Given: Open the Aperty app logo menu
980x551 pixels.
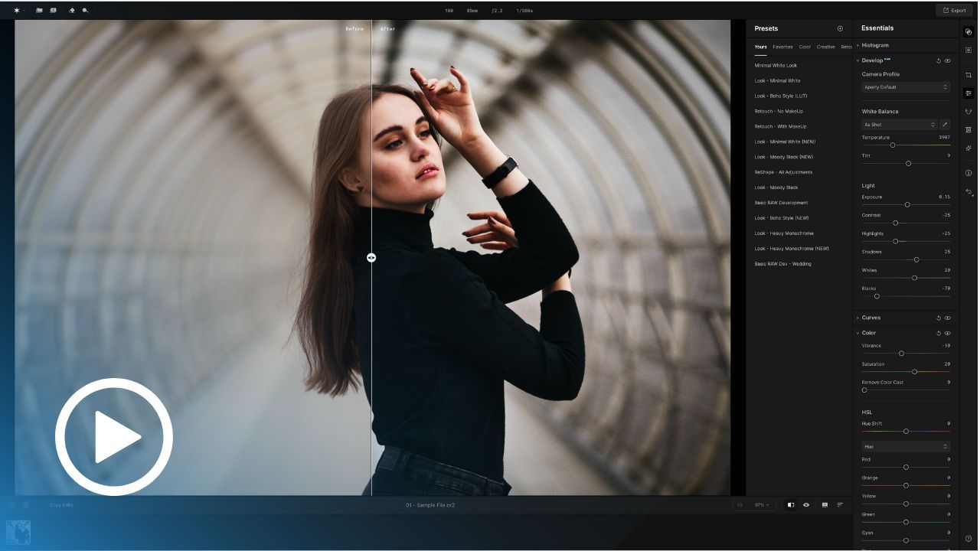Looking at the screenshot, I should coord(16,11).
